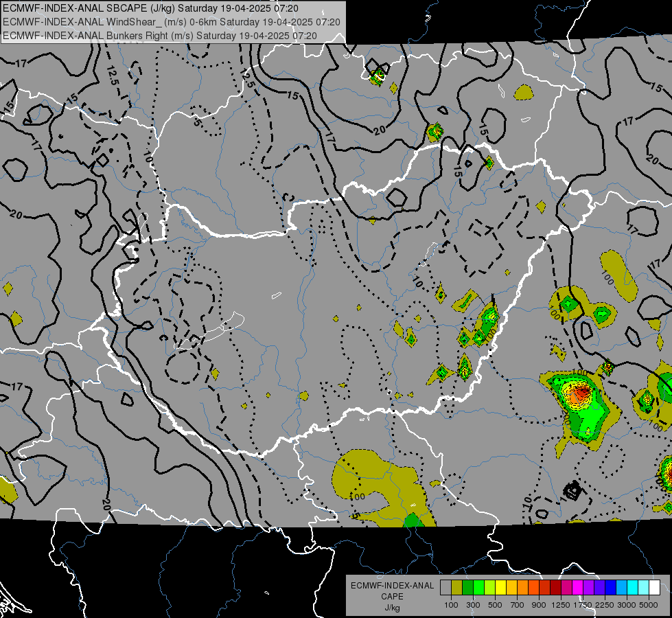Select the dark red legend swatch

pos(556,587)
